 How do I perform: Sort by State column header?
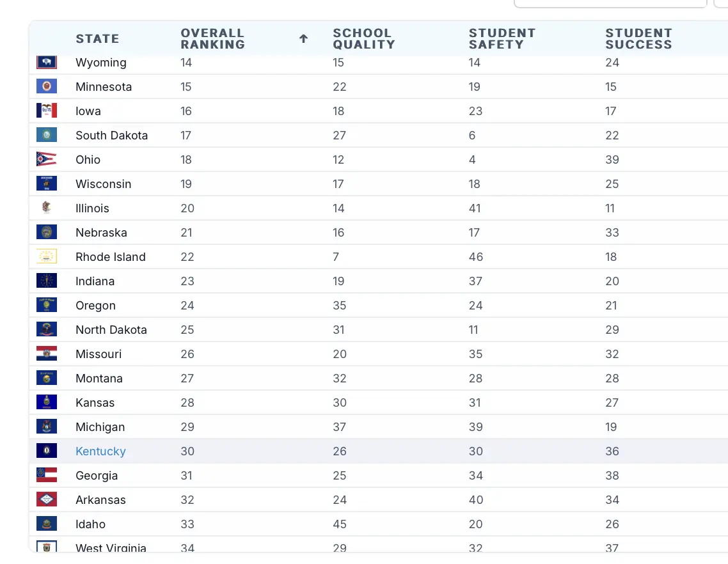(x=97, y=39)
